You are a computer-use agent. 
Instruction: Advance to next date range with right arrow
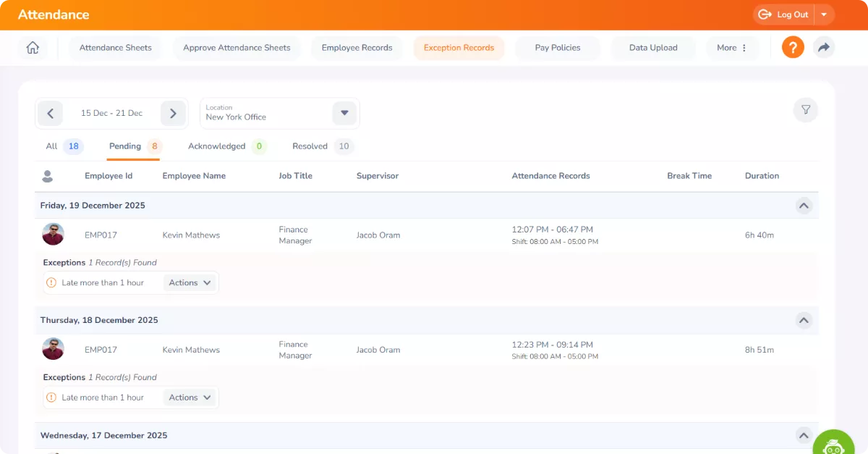(173, 113)
